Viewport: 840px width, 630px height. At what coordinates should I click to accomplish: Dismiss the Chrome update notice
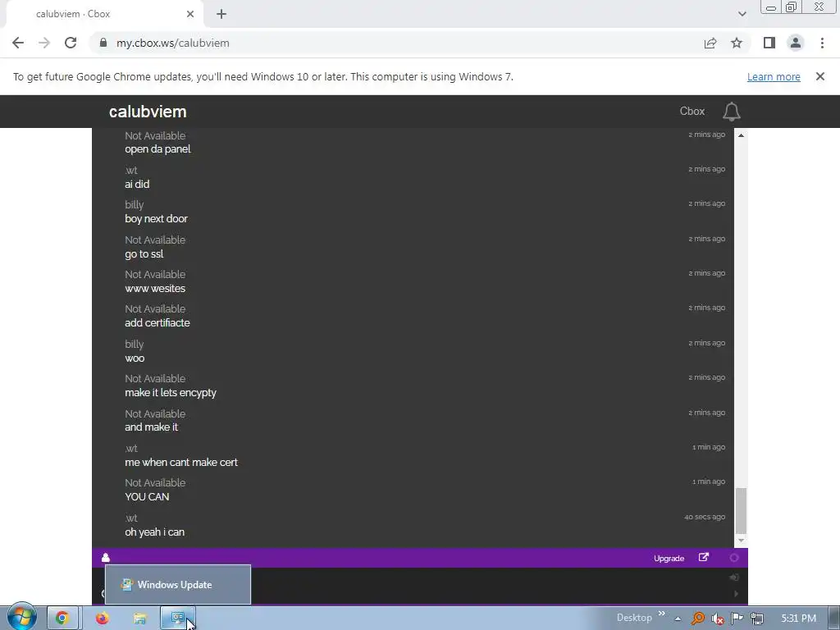820,76
